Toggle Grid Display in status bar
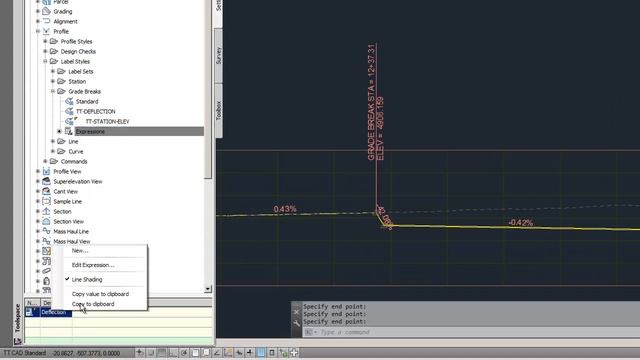 point(162,353)
